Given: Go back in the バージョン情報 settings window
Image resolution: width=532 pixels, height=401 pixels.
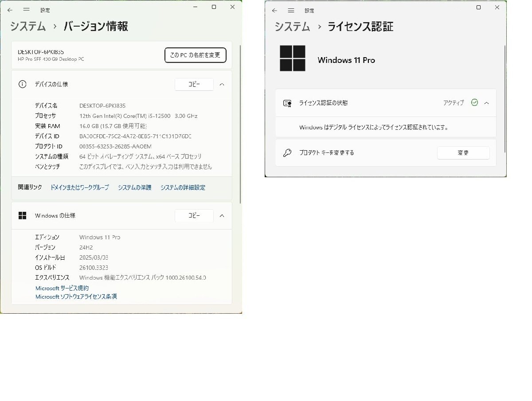Looking at the screenshot, I should (x=10, y=9).
